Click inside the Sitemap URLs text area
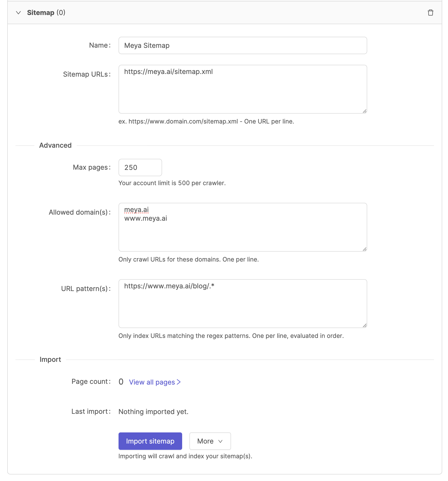Viewport: 448px width, 481px height. (242, 89)
